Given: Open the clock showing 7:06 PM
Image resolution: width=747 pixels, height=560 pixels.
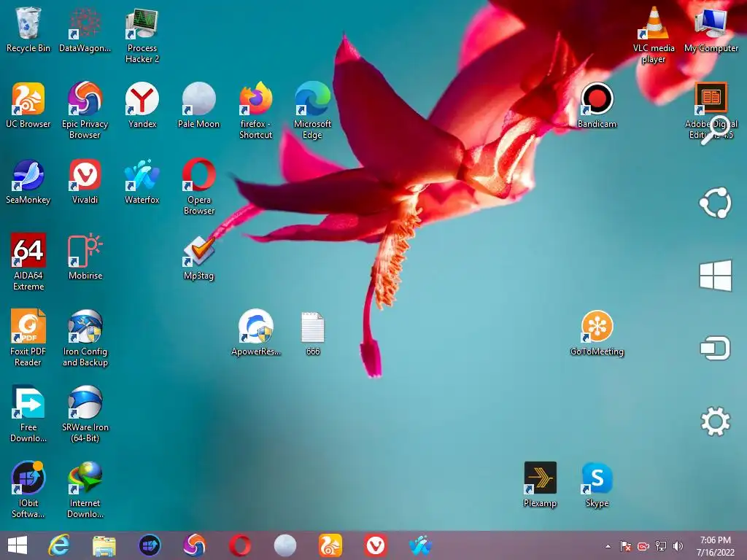Looking at the screenshot, I should pyautogui.click(x=715, y=545).
